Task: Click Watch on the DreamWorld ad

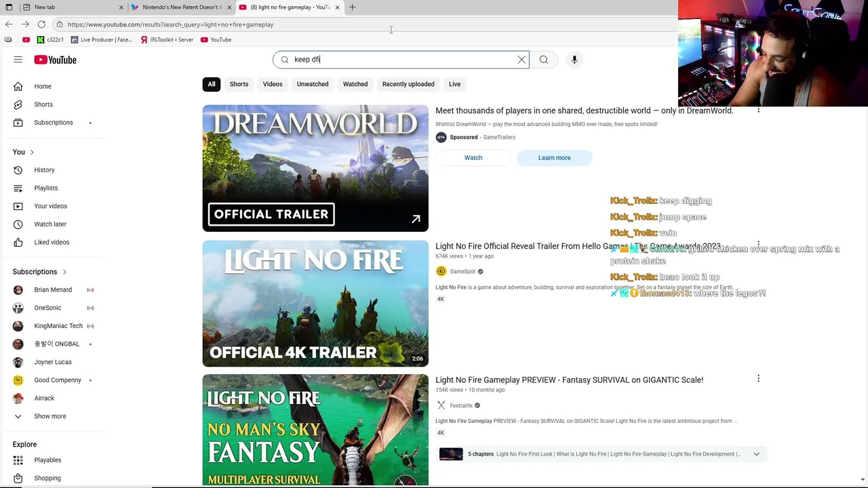Action: 473,158
